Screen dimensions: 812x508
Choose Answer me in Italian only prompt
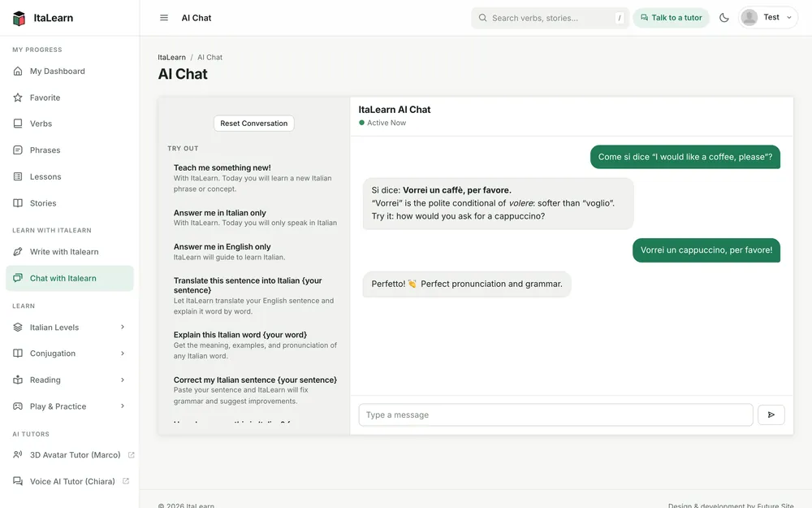click(x=253, y=218)
